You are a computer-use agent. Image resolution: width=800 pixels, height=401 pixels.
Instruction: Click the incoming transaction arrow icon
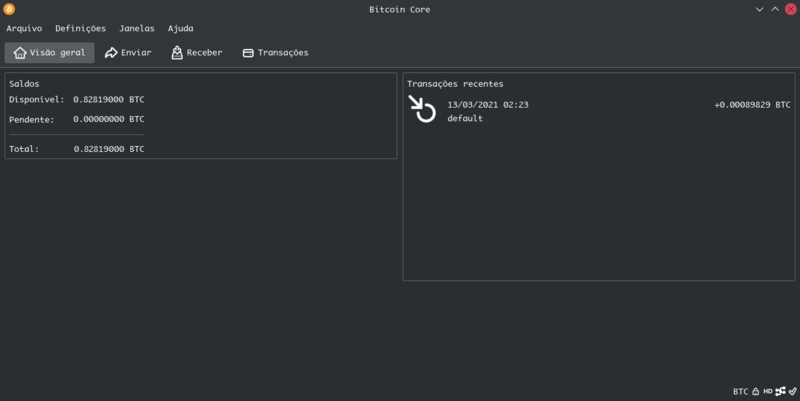pos(422,109)
